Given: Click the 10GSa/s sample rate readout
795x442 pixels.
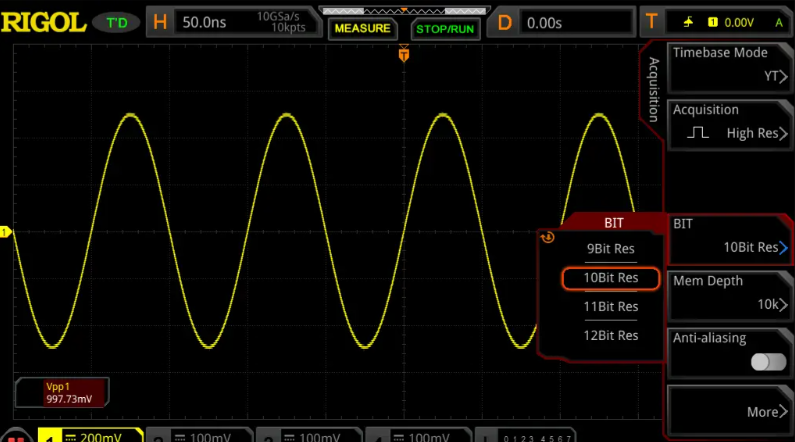Looking at the screenshot, I should [278, 16].
